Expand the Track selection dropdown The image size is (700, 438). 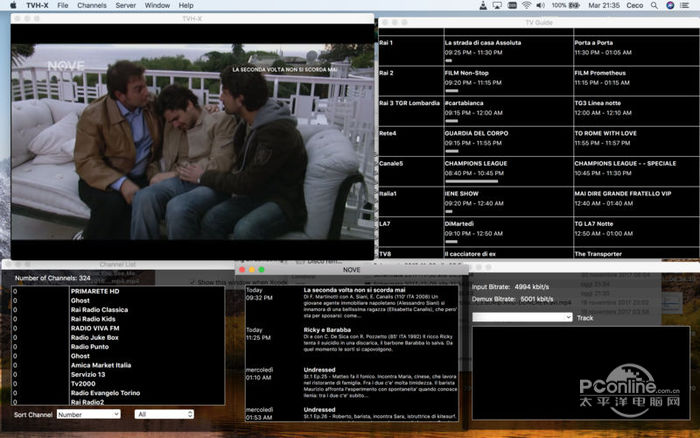tap(521, 318)
